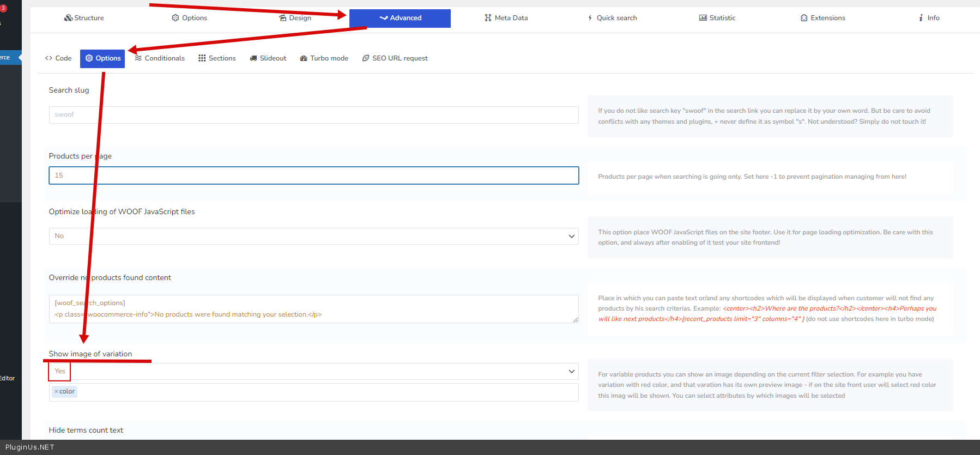Click the Extensions puzzle icon
This screenshot has width=980, height=455.
[804, 18]
